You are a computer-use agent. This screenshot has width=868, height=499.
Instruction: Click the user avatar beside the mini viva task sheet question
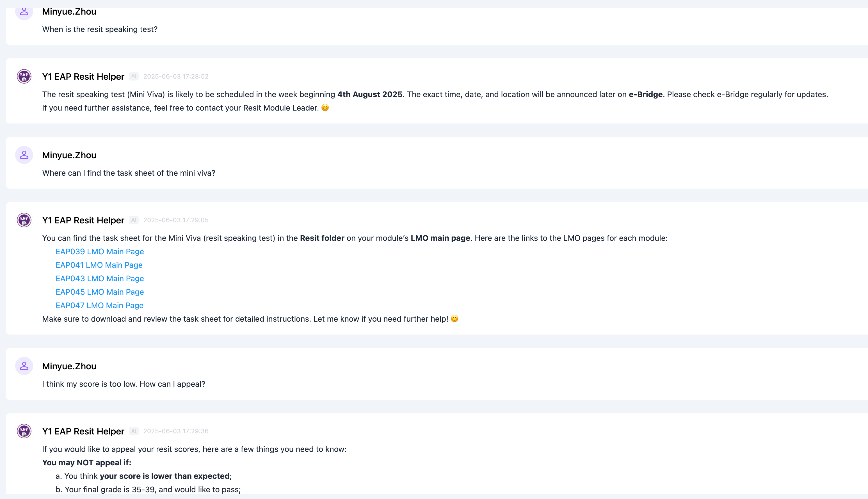tap(24, 155)
